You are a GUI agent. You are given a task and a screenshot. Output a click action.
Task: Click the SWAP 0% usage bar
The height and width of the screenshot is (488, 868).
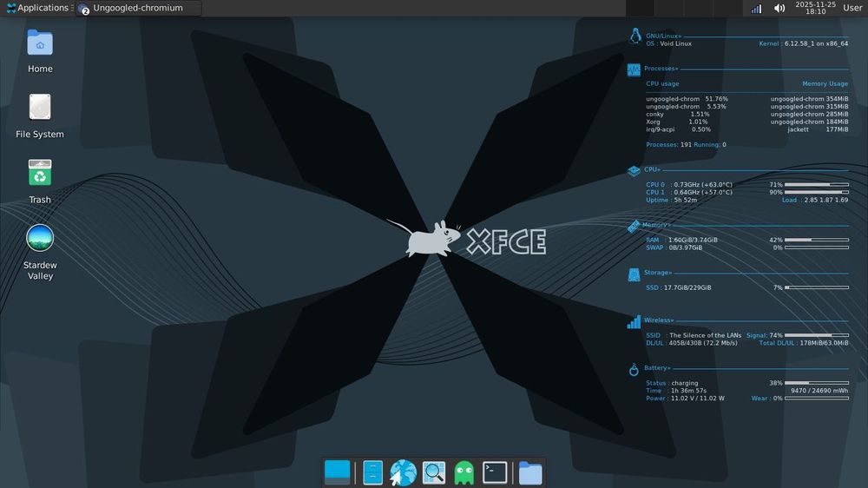point(817,247)
